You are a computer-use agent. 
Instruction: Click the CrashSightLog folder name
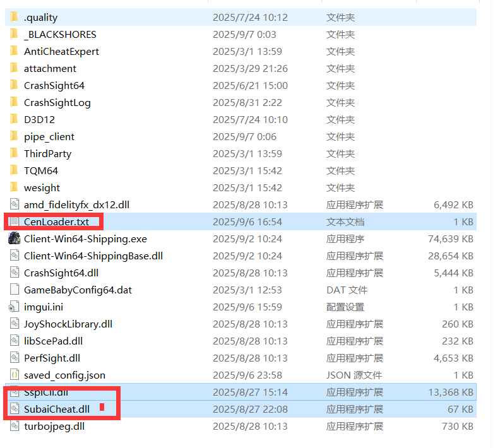(x=57, y=102)
